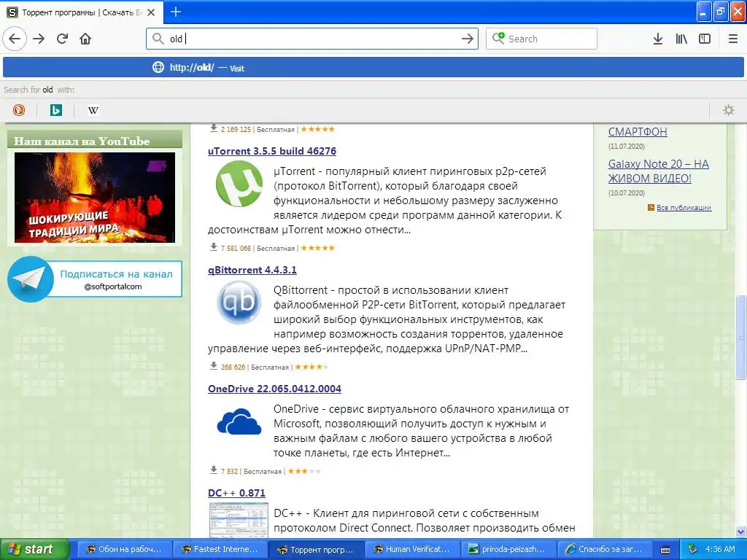Open the Все публикации link
This screenshot has width=747, height=560.
(684, 208)
